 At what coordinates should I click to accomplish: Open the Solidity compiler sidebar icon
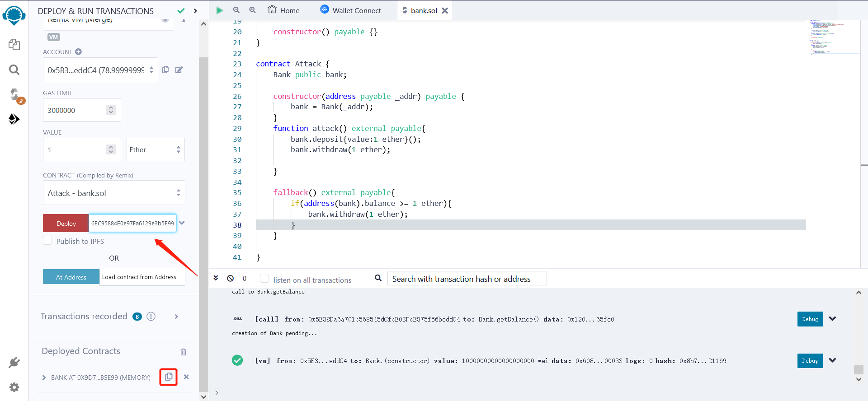pos(15,95)
